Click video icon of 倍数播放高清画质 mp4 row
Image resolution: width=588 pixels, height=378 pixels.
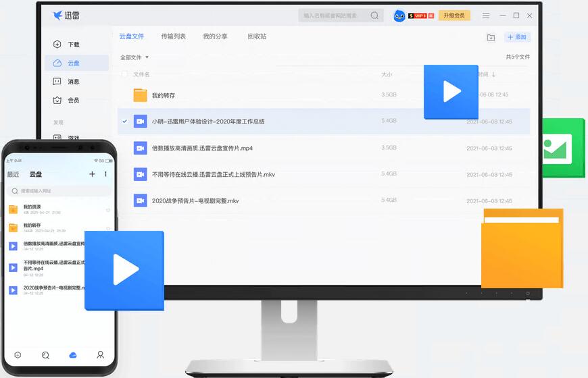pos(141,148)
